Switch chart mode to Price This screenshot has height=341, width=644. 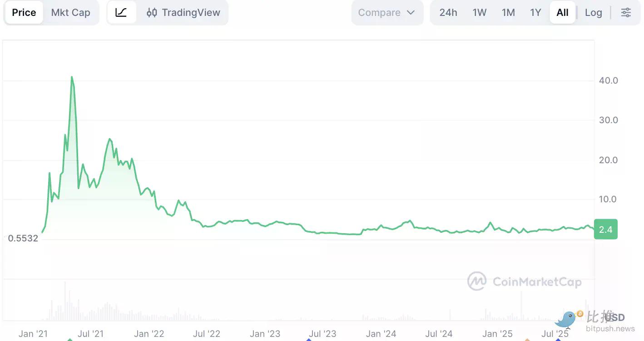click(24, 12)
